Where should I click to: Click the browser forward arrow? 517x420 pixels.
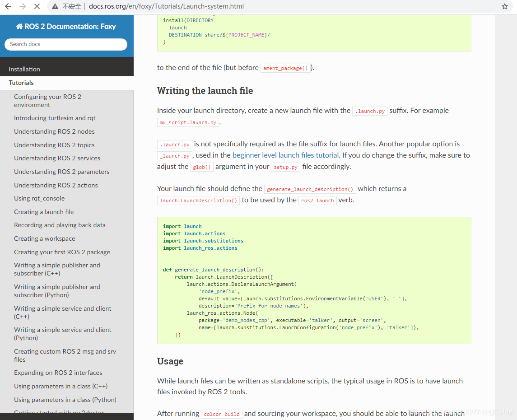pos(23,6)
